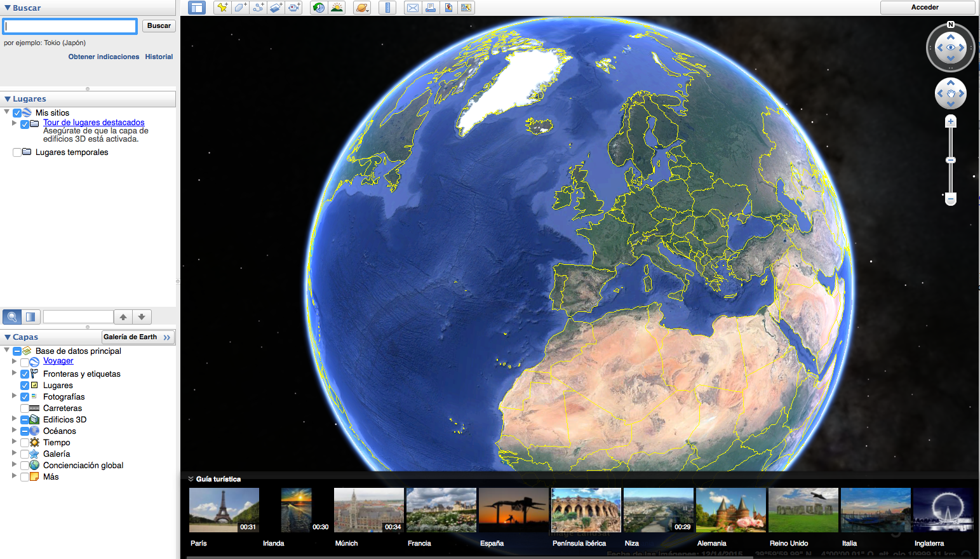Click the places panel view toggle icon

[x=30, y=316]
